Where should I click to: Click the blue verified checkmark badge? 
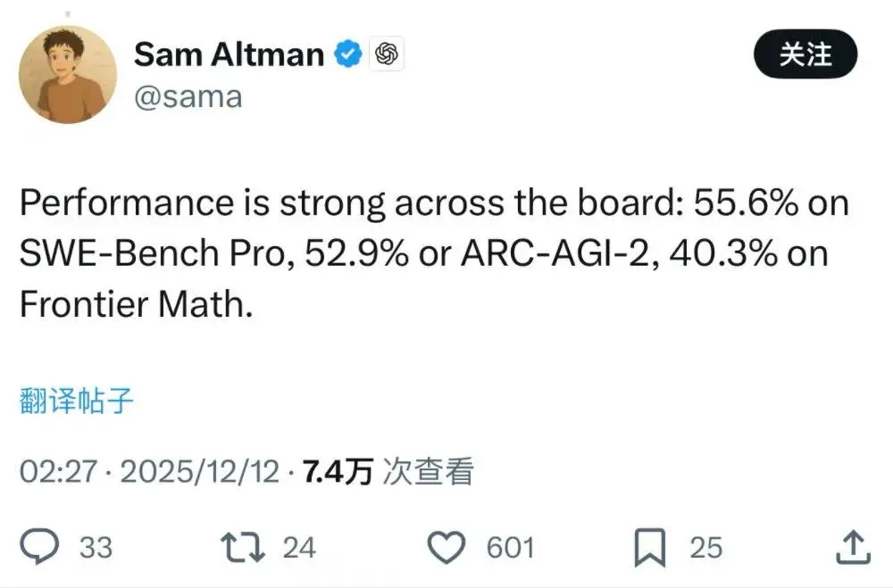click(348, 54)
